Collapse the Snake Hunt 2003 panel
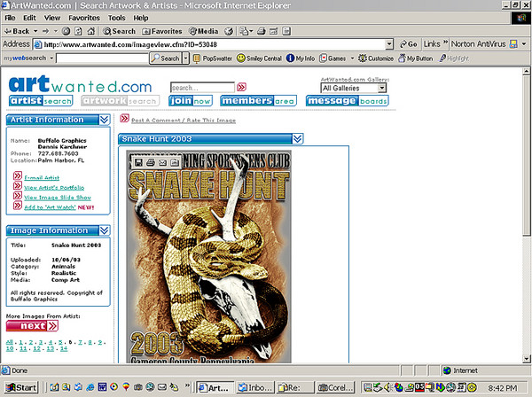Viewport: 532px width, 397px height. pos(297,138)
